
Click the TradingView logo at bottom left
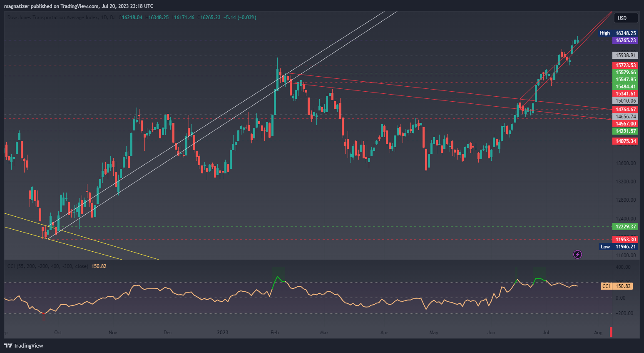(x=24, y=345)
